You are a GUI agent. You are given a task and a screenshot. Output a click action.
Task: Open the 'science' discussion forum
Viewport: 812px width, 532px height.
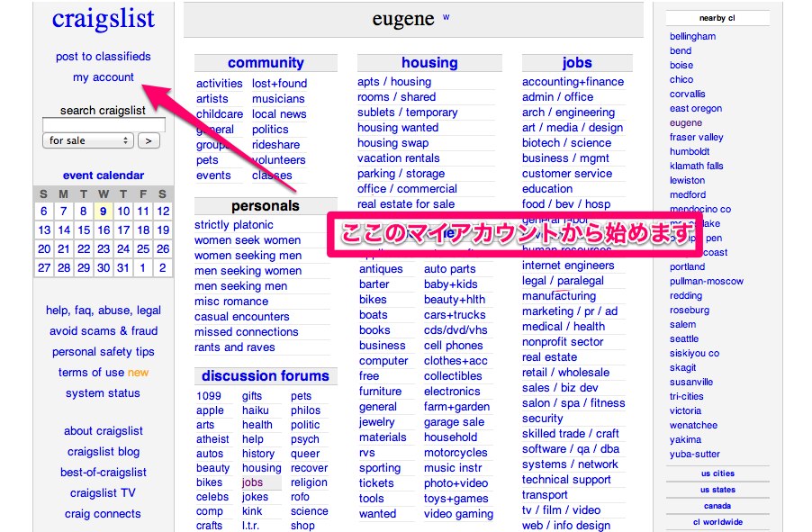pos(309,511)
